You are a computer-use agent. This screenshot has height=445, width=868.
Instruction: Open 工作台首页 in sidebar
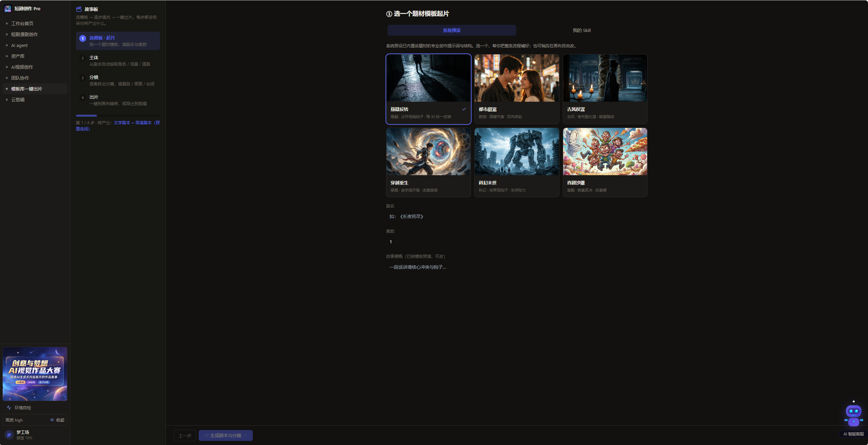(x=35, y=23)
